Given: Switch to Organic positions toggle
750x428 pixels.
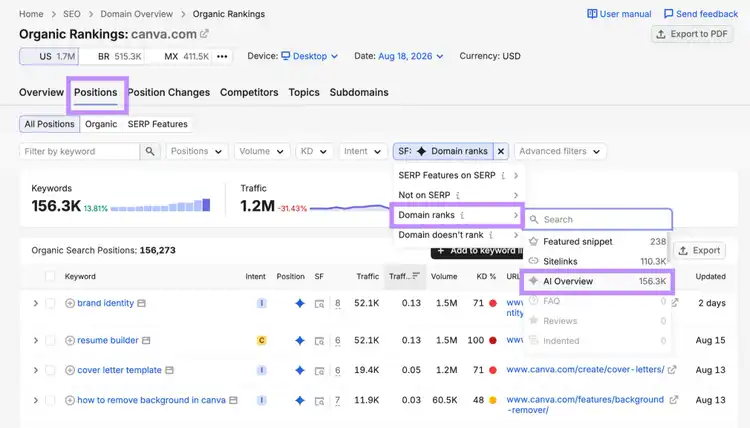Looking at the screenshot, I should (101, 124).
